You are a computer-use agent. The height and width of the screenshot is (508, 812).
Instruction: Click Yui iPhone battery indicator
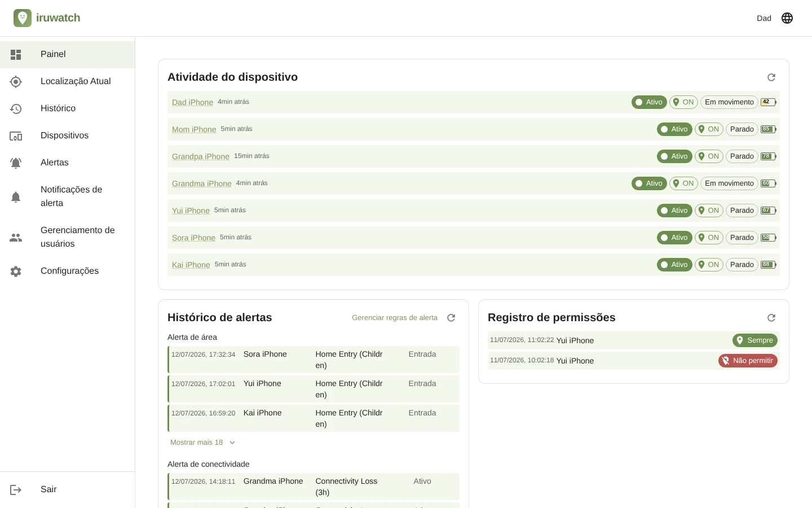point(769,211)
